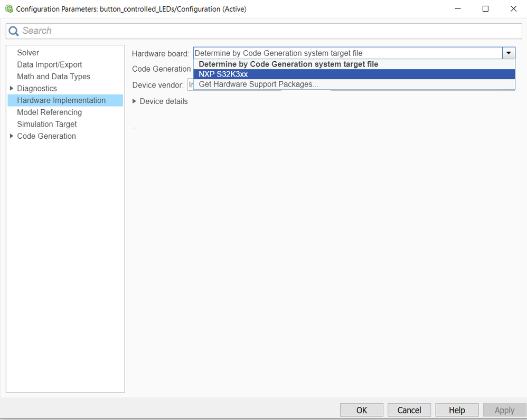Select Math and Data Types
This screenshot has width=527, height=420.
(53, 77)
